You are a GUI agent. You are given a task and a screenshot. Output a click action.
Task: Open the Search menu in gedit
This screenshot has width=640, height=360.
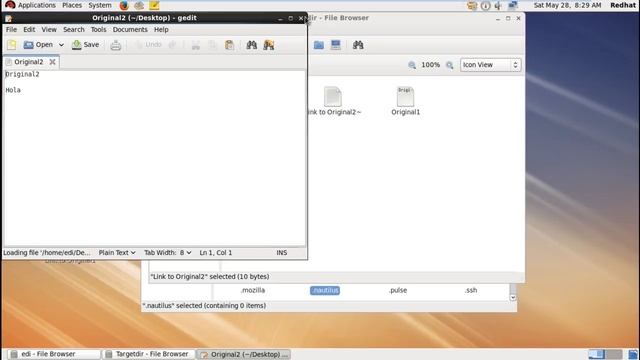tap(73, 29)
